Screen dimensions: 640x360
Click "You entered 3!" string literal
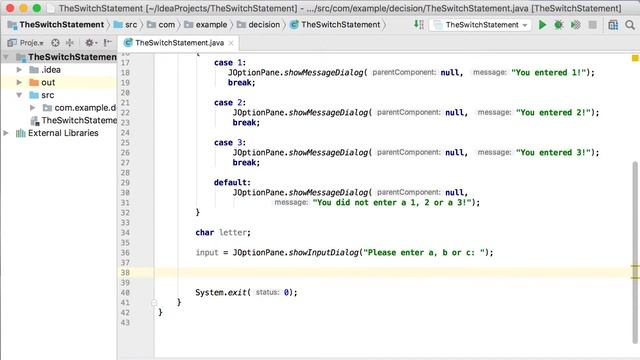click(x=553, y=153)
